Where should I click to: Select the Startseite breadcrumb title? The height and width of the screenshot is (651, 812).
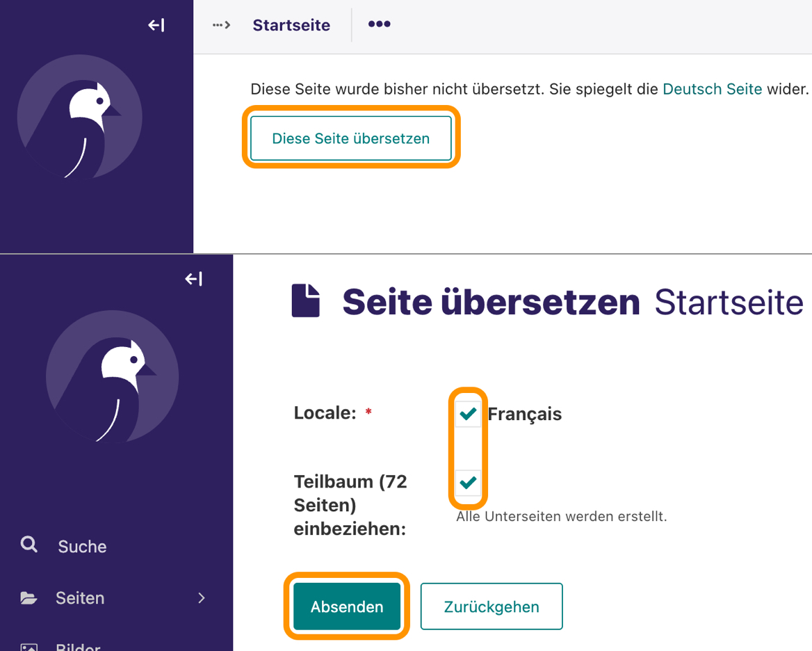point(291,25)
